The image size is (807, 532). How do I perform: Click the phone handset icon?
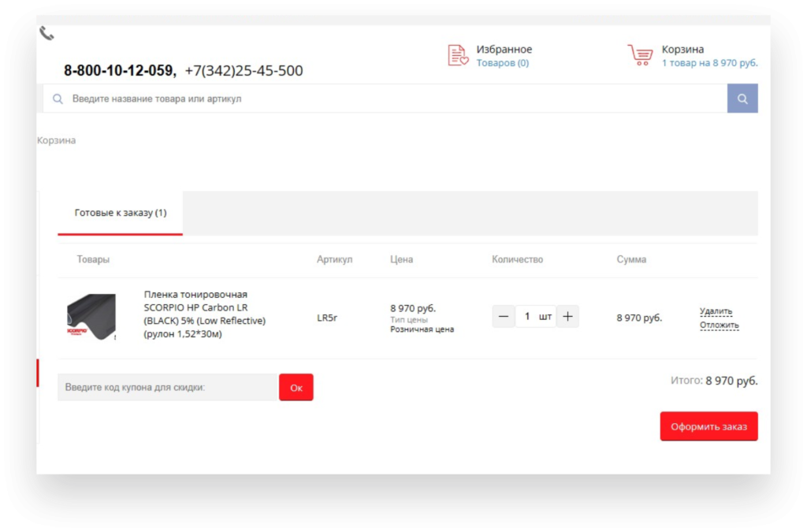point(47,33)
